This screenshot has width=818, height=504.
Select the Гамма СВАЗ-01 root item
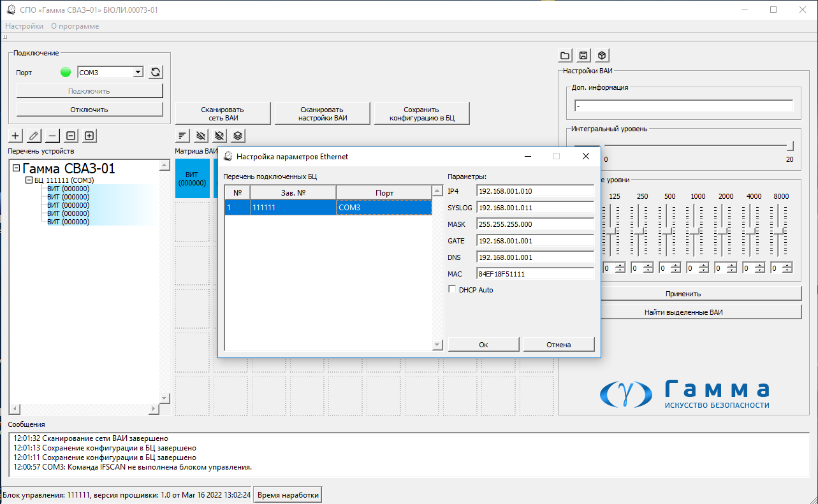point(69,168)
